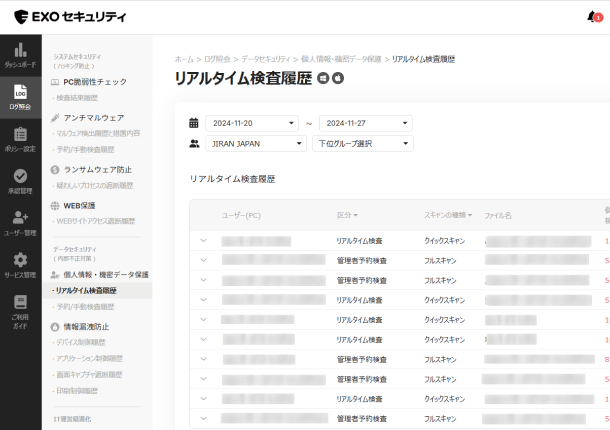
Task: Follow the 個人情報・機密データ保護 breadcrumb link
Action: click(341, 59)
